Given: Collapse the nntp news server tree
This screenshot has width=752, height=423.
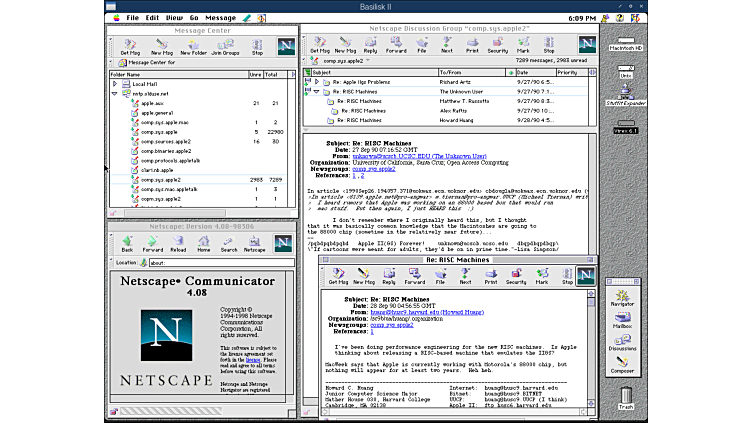Looking at the screenshot, I should click(115, 93).
